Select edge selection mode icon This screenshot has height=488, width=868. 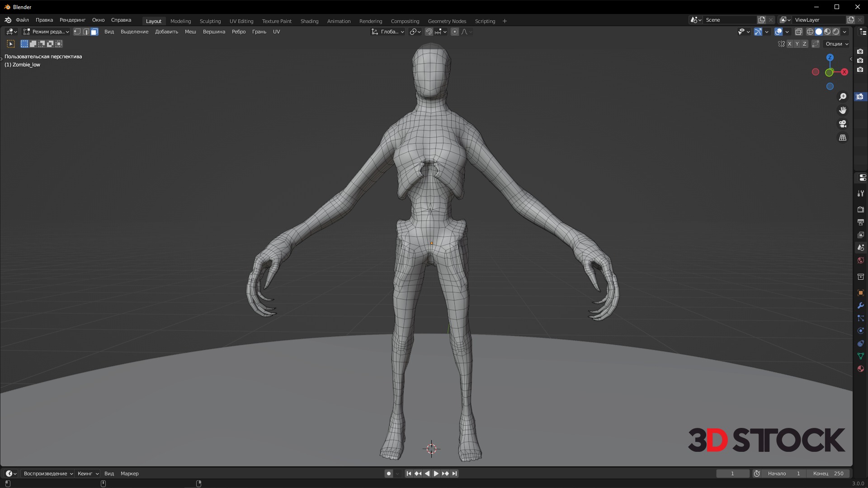tap(86, 32)
